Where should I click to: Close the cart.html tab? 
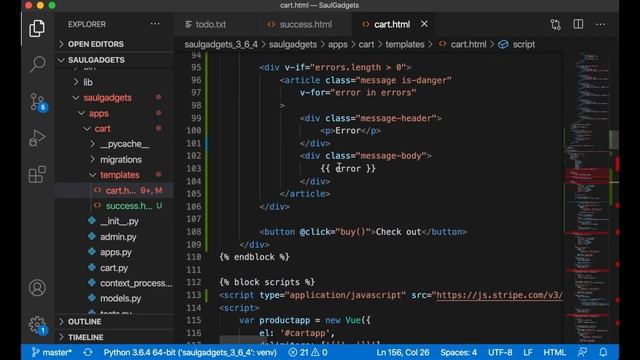coord(424,24)
